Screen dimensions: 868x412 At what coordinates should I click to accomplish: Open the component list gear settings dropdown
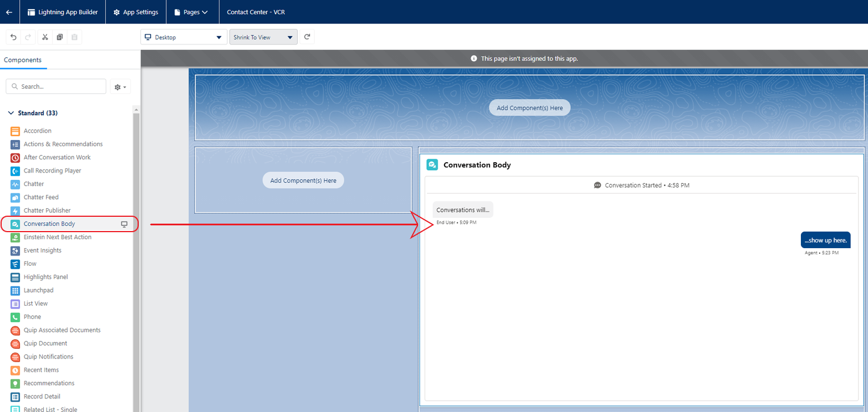[121, 86]
